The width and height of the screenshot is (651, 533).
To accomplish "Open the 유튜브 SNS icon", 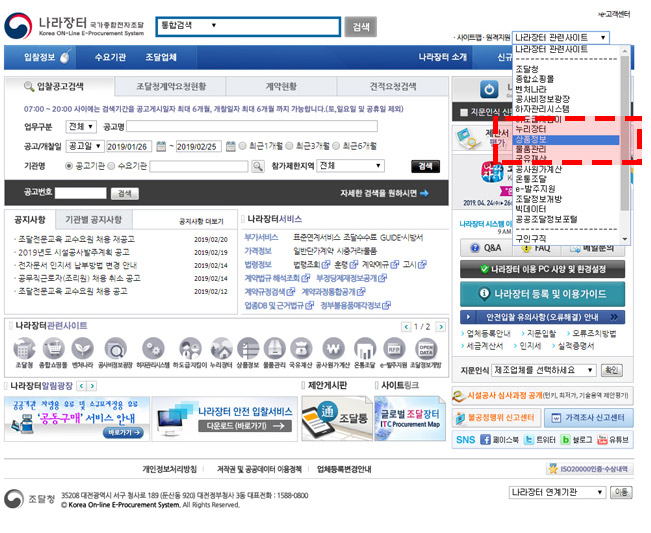I will (x=602, y=440).
